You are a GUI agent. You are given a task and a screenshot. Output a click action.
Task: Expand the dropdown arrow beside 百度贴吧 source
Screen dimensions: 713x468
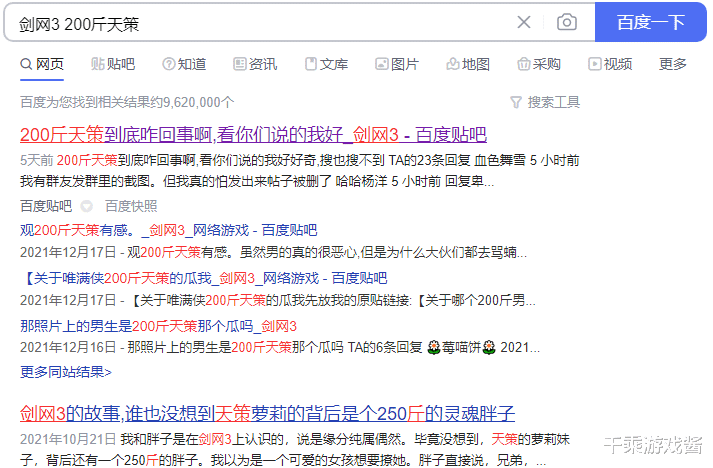pos(86,206)
